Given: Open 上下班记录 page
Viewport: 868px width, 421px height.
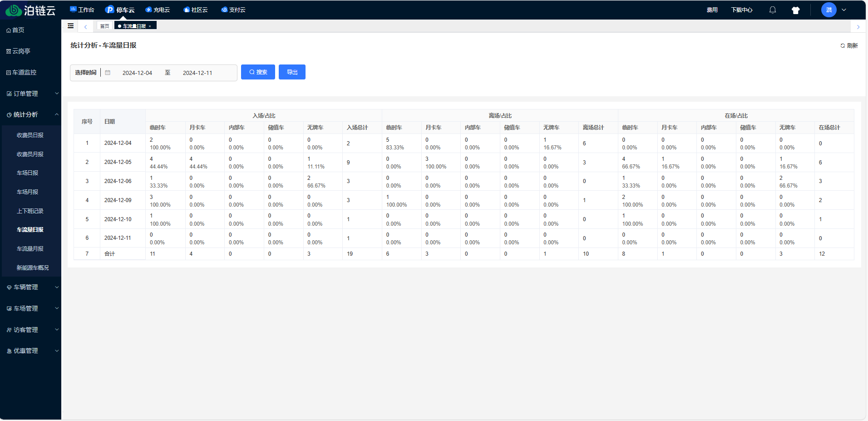Looking at the screenshot, I should (x=30, y=211).
